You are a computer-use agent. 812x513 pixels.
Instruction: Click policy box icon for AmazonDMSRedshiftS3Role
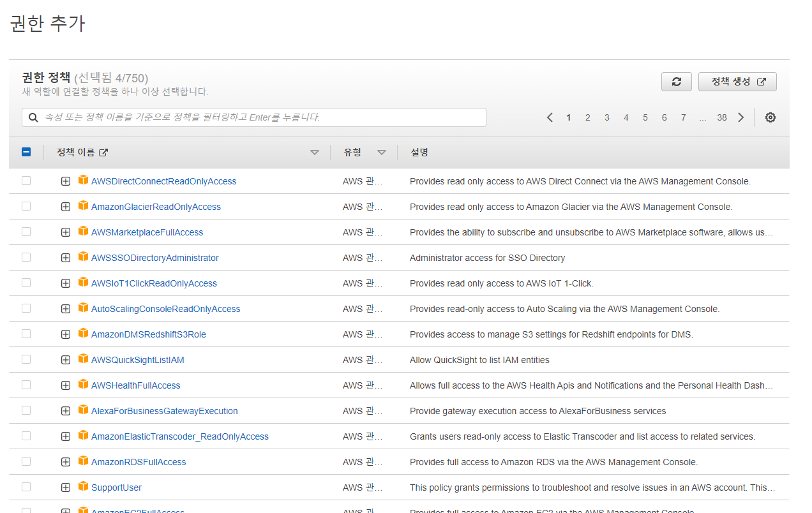coord(83,334)
